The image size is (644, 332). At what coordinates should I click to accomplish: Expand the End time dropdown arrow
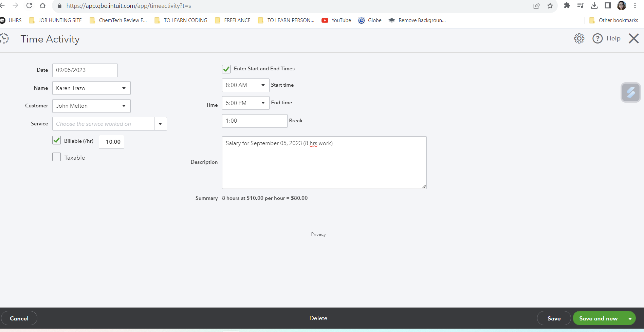pos(263,103)
